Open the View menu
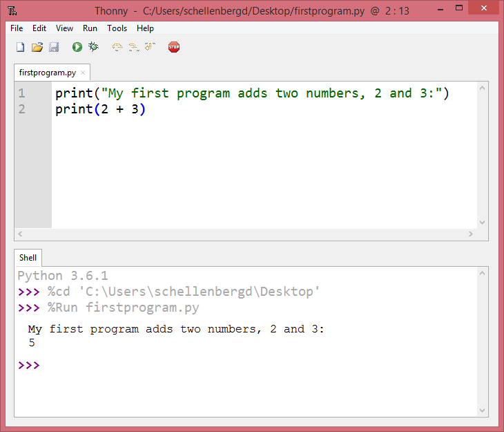Viewport: 504px width, 432px height. point(64,28)
